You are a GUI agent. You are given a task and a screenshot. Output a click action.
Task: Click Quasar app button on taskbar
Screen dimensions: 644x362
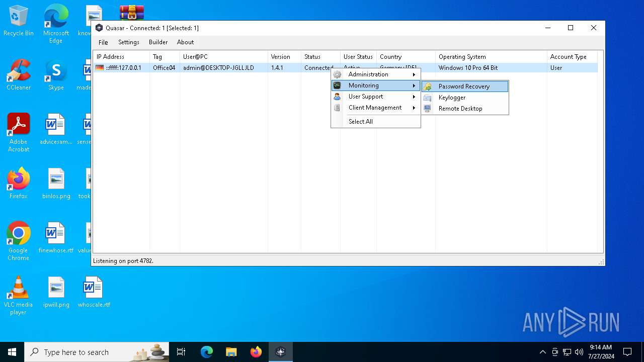[x=281, y=352]
